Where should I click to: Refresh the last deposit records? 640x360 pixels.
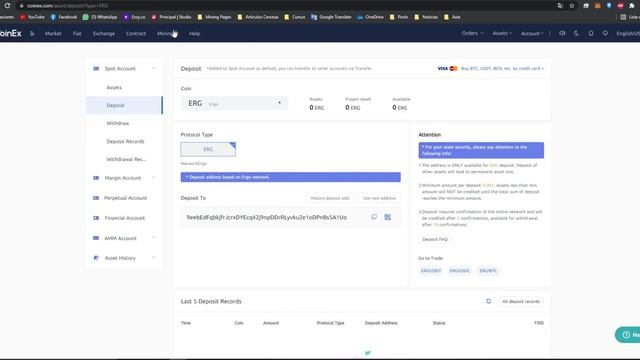[x=488, y=301]
